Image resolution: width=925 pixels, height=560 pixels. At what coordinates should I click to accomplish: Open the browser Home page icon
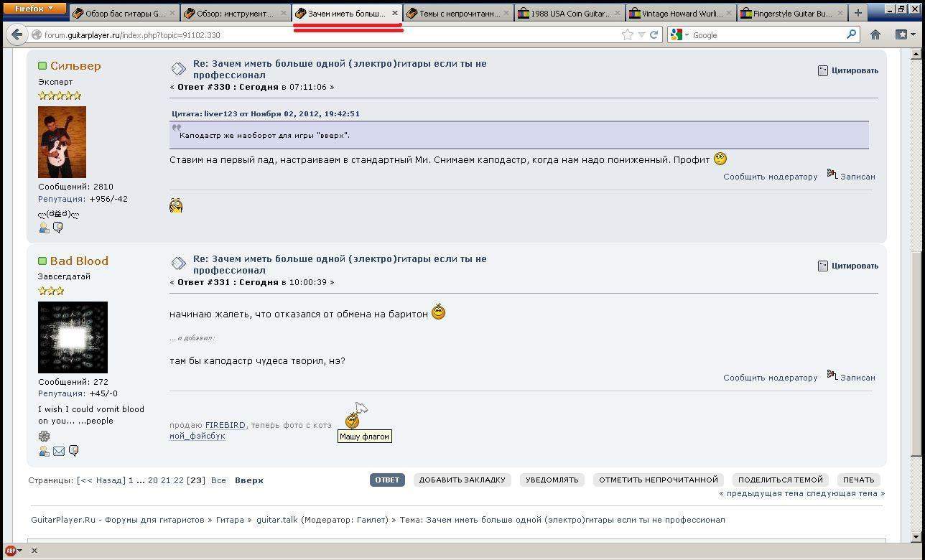tap(875, 34)
